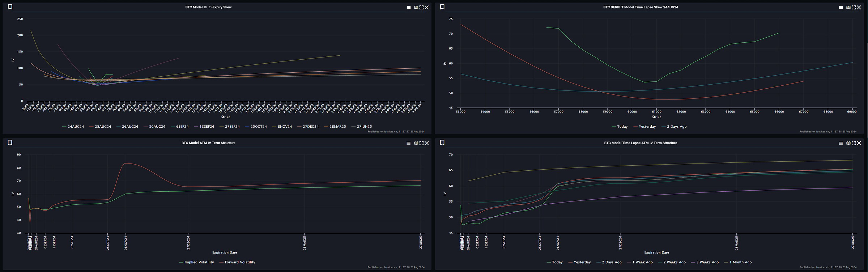Toggle the 24AUG24 series in Multi-Expiry legend
Viewport: 868px width, 272px height.
(73, 127)
